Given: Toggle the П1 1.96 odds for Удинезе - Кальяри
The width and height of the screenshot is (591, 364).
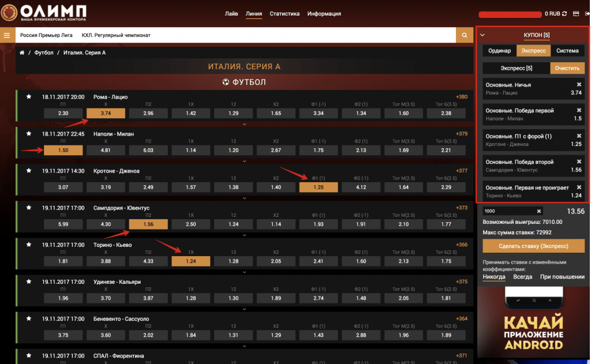Looking at the screenshot, I should [x=63, y=298].
